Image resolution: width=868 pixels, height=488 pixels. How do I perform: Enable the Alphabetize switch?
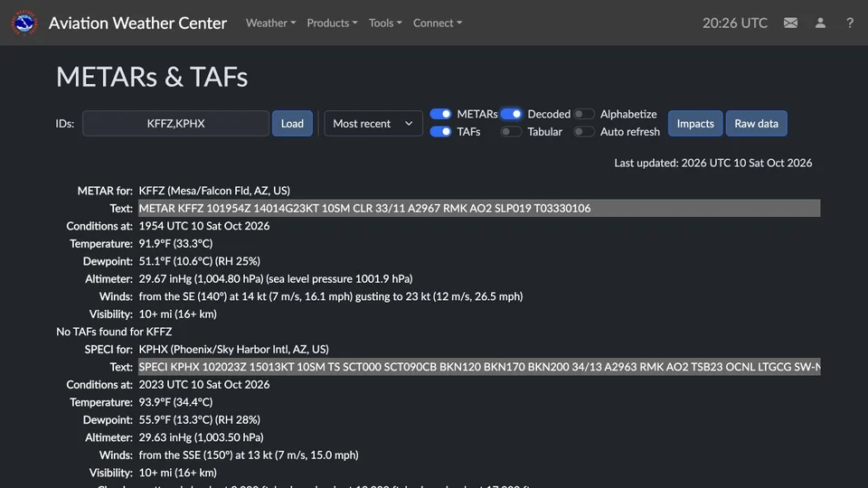point(584,114)
